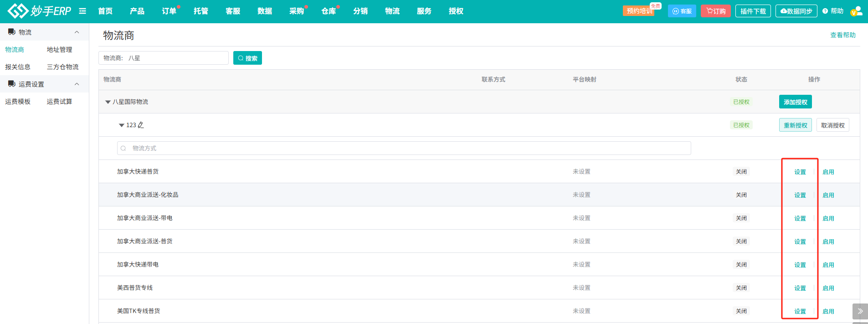Click the 帮助 question mark icon
The image size is (868, 324).
coord(825,11)
